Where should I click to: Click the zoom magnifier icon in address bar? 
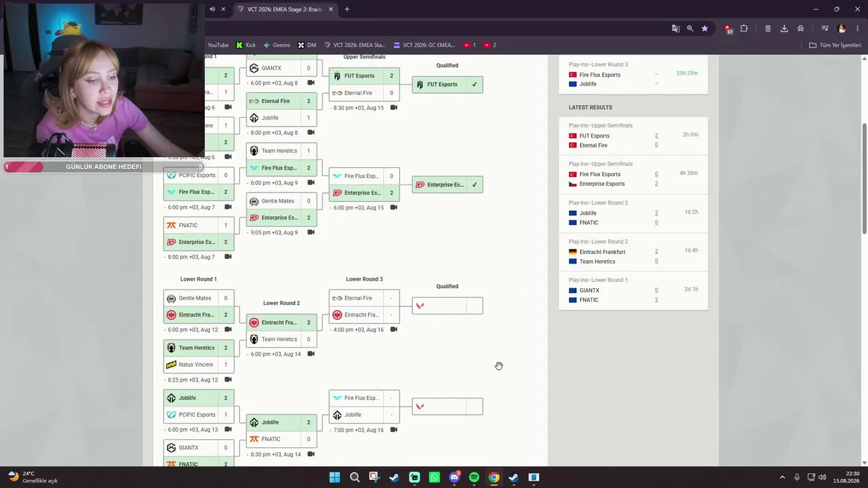[690, 28]
